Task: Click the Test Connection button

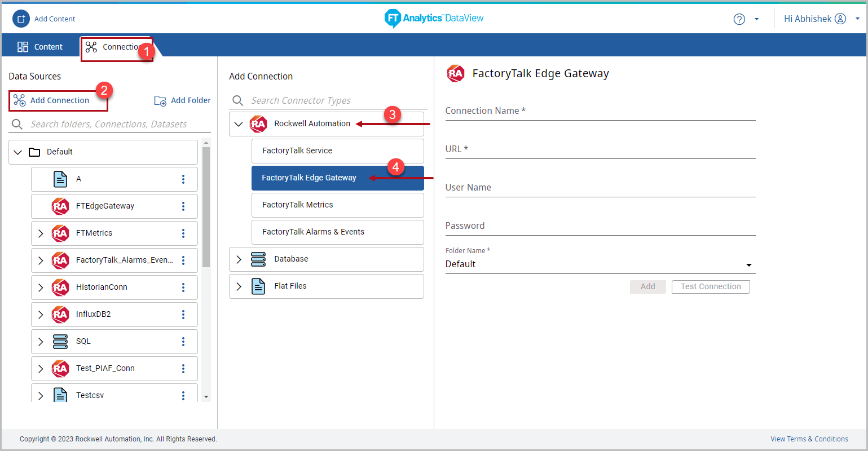Action: pos(711,287)
